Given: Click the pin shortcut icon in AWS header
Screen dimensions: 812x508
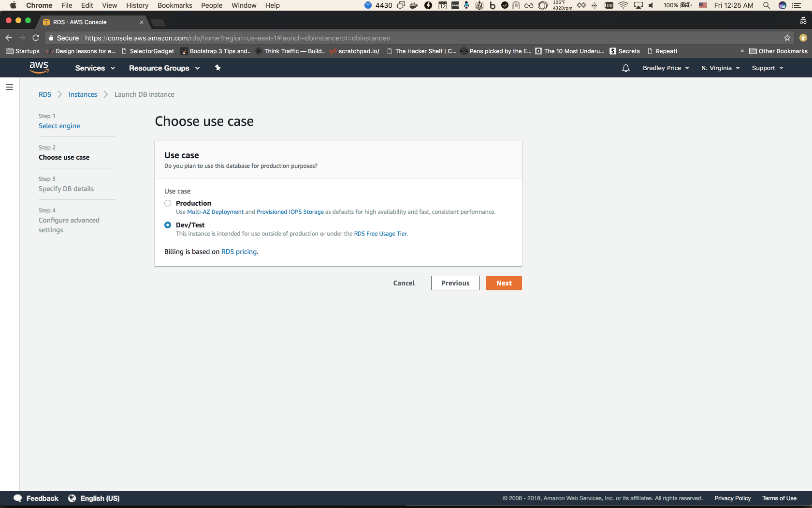Looking at the screenshot, I should pyautogui.click(x=218, y=68).
